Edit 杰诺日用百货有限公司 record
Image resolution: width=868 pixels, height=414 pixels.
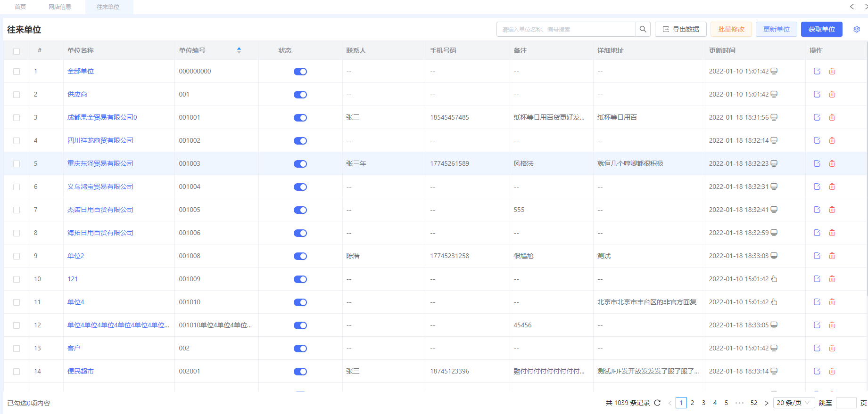pos(817,210)
